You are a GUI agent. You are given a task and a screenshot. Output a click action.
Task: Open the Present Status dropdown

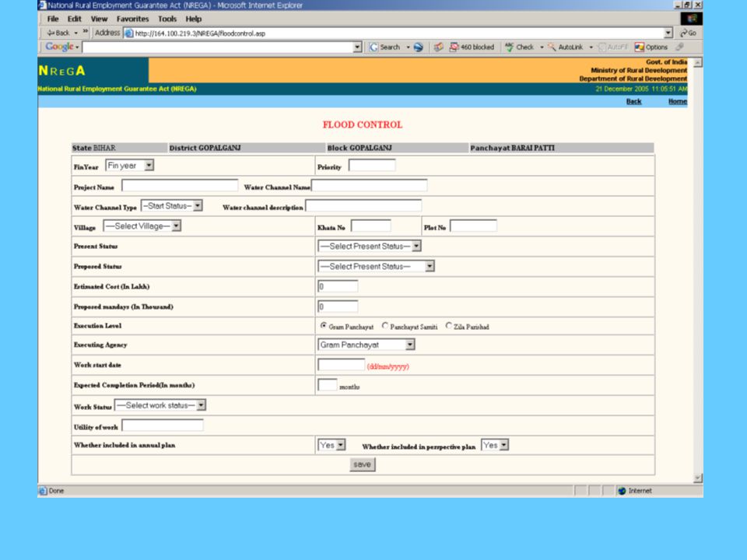click(369, 247)
